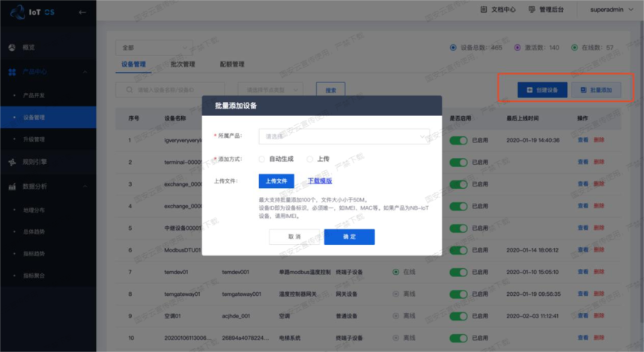The width and height of the screenshot is (644, 352).
Task: Click the 离线 status icon for 电梯系统 row
Action: 395,338
